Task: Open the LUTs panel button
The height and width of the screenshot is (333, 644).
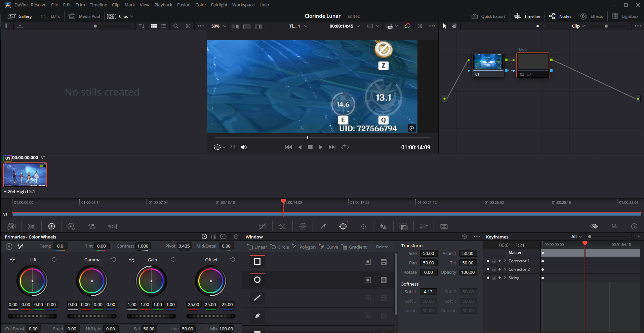Action: tap(50, 16)
